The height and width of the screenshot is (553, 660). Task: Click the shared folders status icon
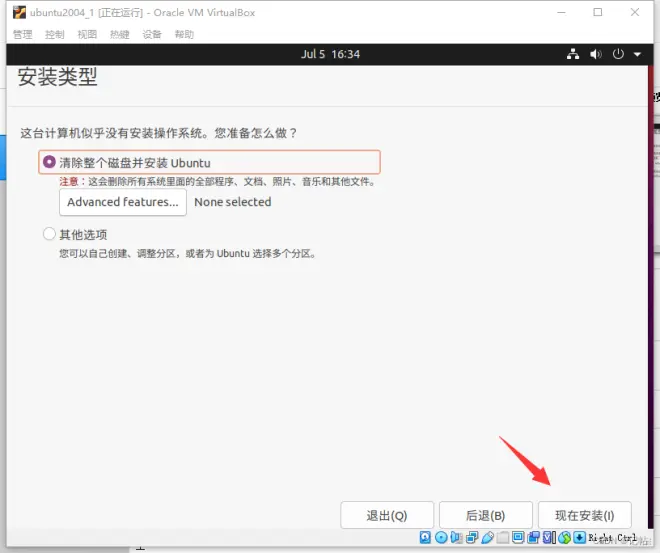[x=503, y=537]
